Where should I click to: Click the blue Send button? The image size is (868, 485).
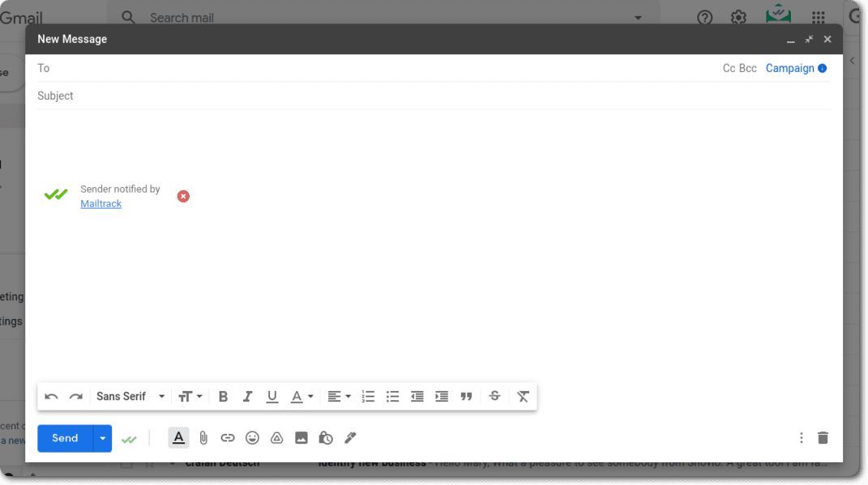click(65, 438)
